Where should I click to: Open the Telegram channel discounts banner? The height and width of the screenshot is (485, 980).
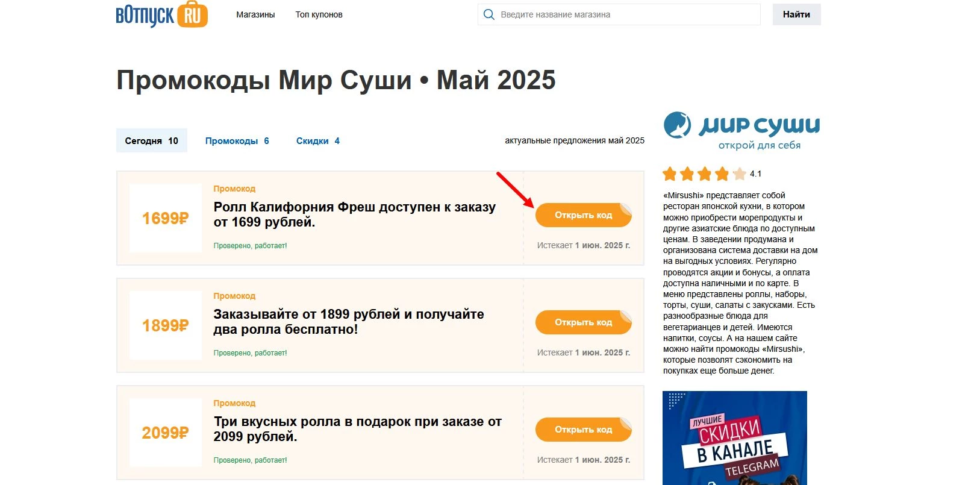click(735, 438)
